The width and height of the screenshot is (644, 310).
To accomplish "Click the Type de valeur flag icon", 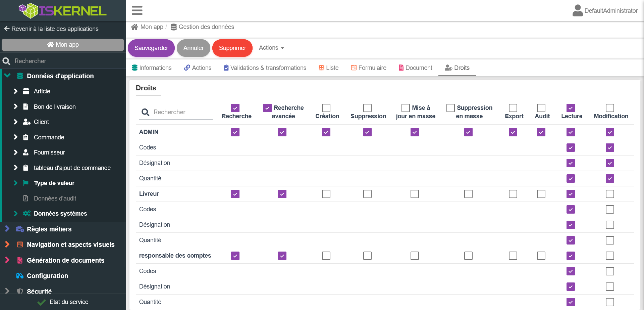I will coord(26,183).
